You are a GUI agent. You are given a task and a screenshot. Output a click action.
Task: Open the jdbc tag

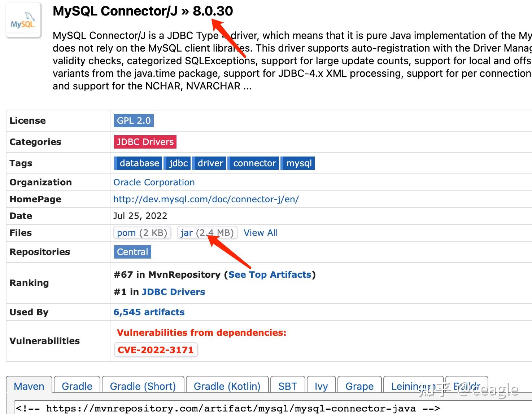click(x=177, y=163)
